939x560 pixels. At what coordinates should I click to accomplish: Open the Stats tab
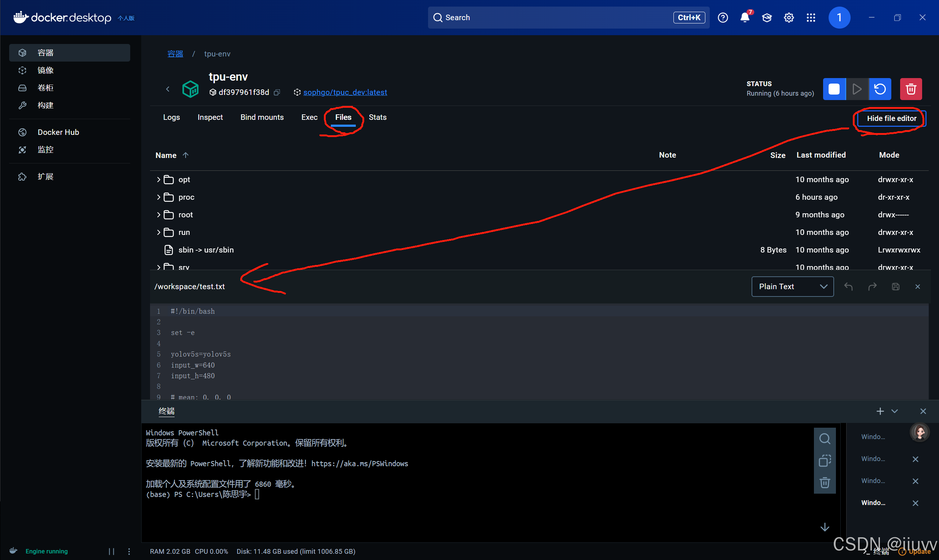377,117
